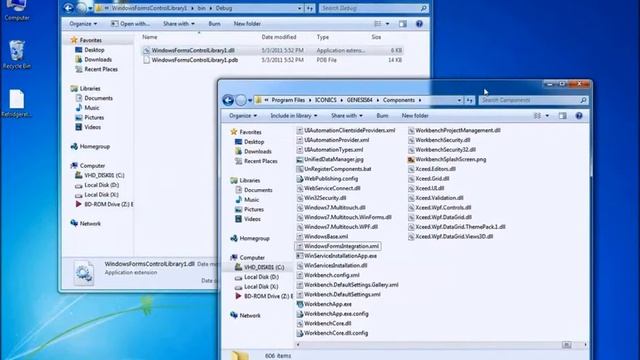Select WorkbenchCore.dll.config file
The height and width of the screenshot is (360, 640).
(x=332, y=333)
